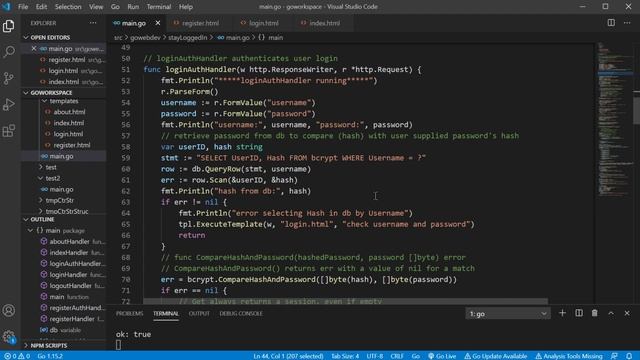
Task: Open the Edit menu
Action: pos(41,7)
